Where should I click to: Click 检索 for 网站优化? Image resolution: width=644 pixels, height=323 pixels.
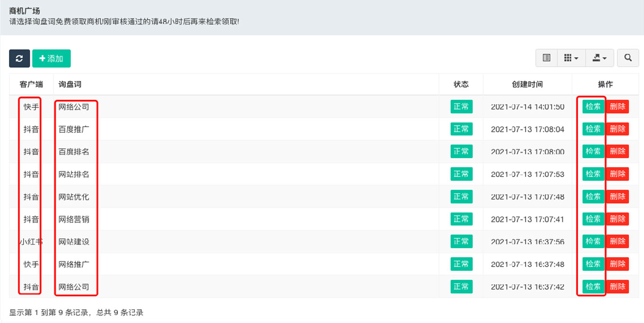click(x=593, y=197)
